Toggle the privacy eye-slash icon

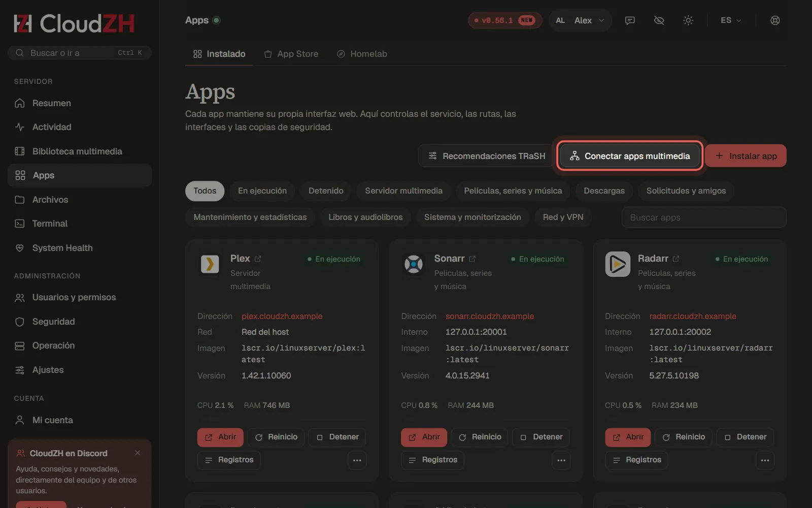click(659, 20)
